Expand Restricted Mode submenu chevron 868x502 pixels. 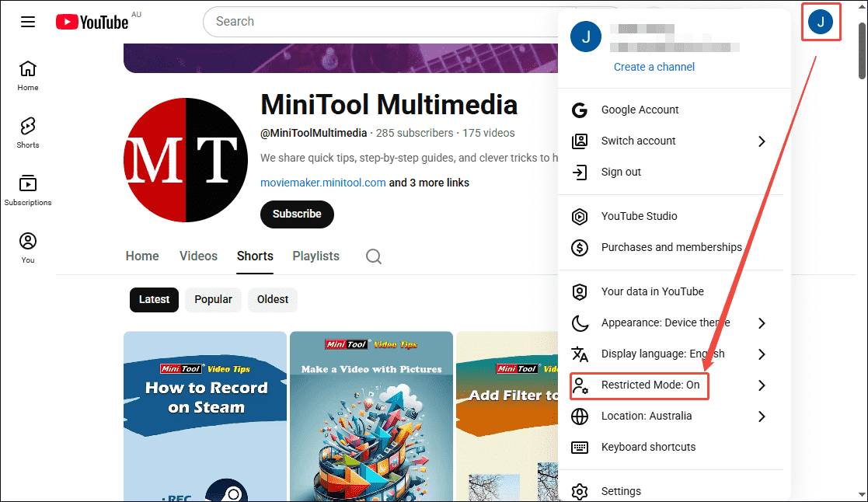[762, 385]
